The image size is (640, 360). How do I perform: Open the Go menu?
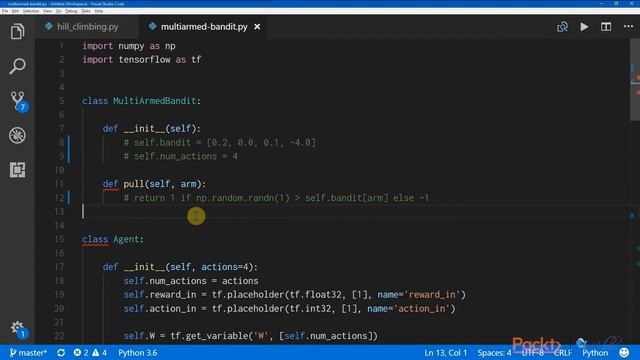[58, 11]
